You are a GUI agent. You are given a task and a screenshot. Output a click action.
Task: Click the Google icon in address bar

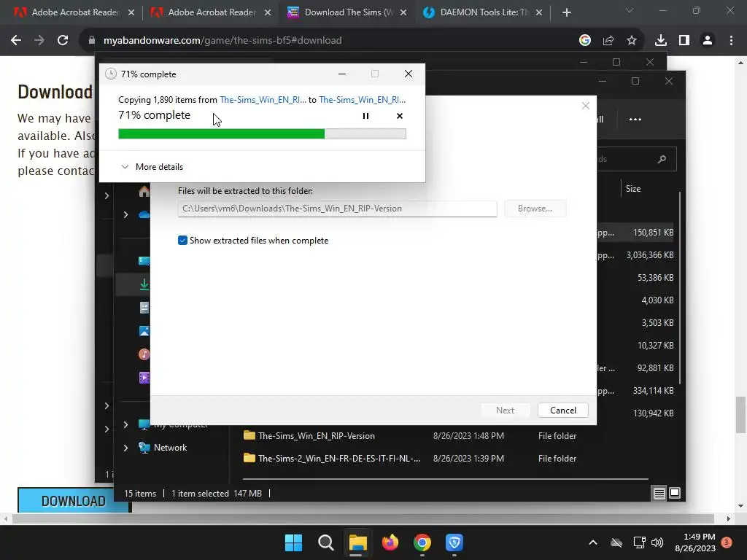[585, 41]
